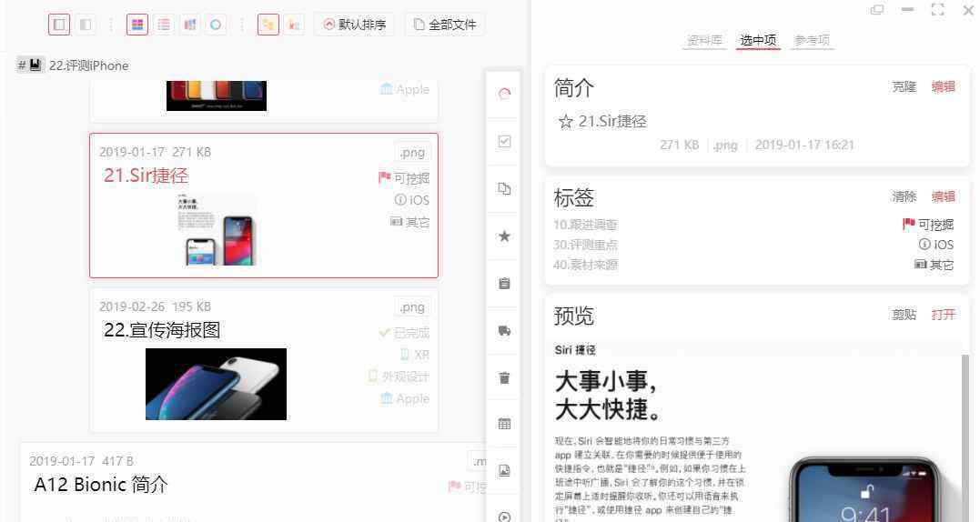Select the 21.Sir捷径 card title
The image size is (980, 522).
point(146,176)
